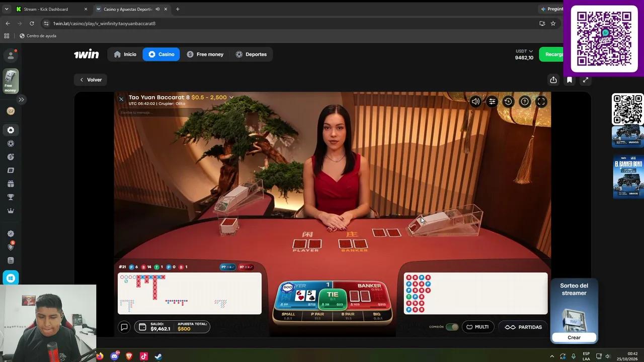Mute the game sound with the speaker icon
This screenshot has width=644, height=362.
tap(475, 102)
